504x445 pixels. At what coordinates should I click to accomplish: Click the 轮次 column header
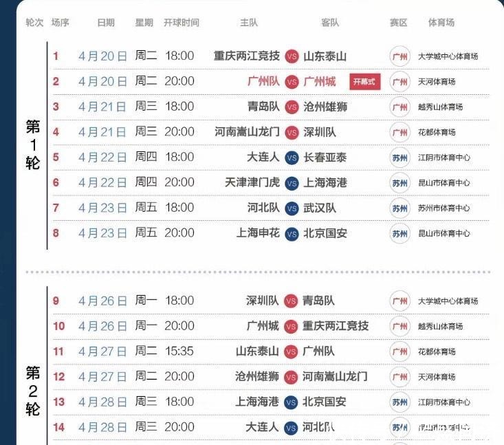click(x=34, y=23)
